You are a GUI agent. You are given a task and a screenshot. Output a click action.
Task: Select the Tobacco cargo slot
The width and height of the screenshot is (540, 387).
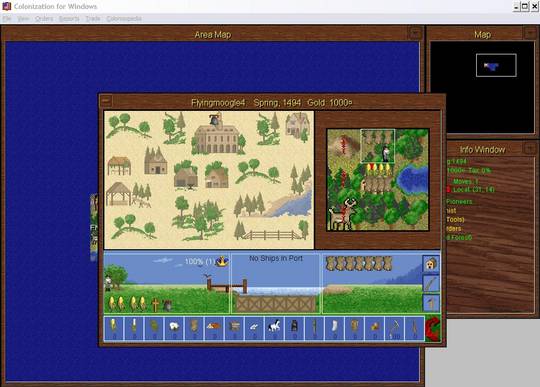pos(154,328)
